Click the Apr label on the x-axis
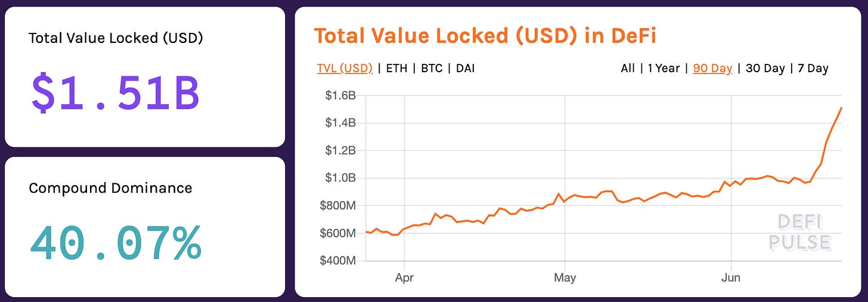Image resolution: width=868 pixels, height=302 pixels. 404,278
